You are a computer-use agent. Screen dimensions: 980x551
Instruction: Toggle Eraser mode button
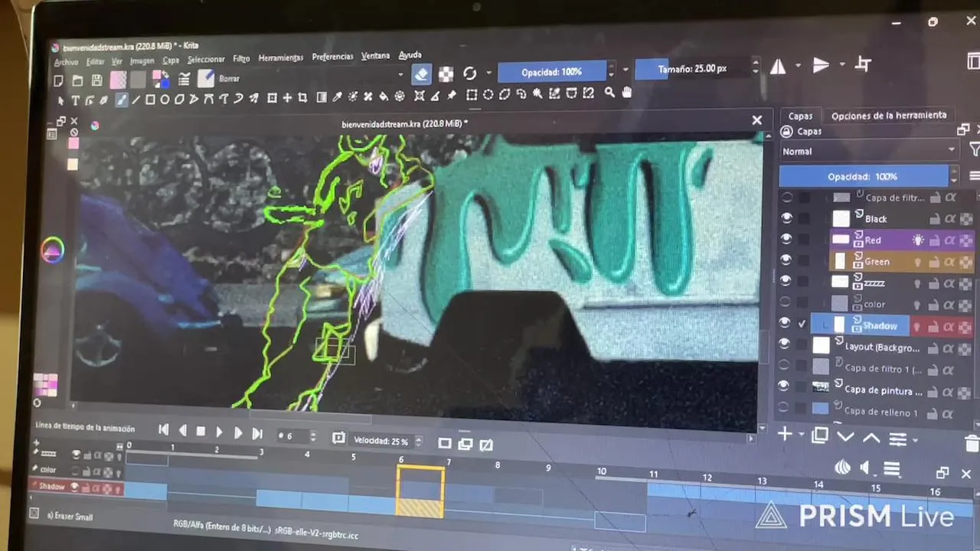click(421, 74)
